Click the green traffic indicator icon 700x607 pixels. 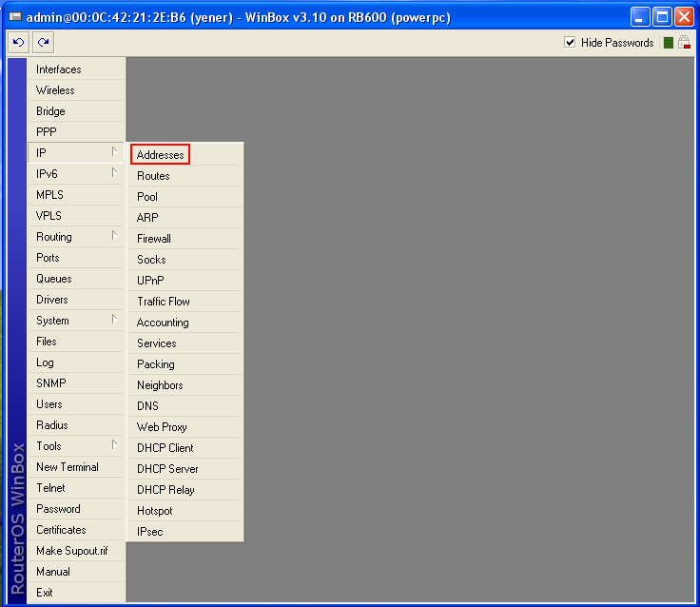tap(669, 43)
